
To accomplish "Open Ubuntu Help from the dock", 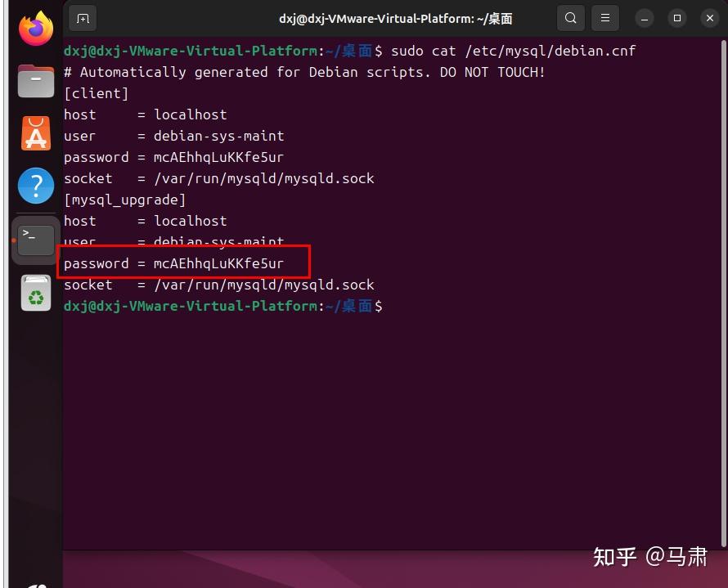I will coord(34,186).
